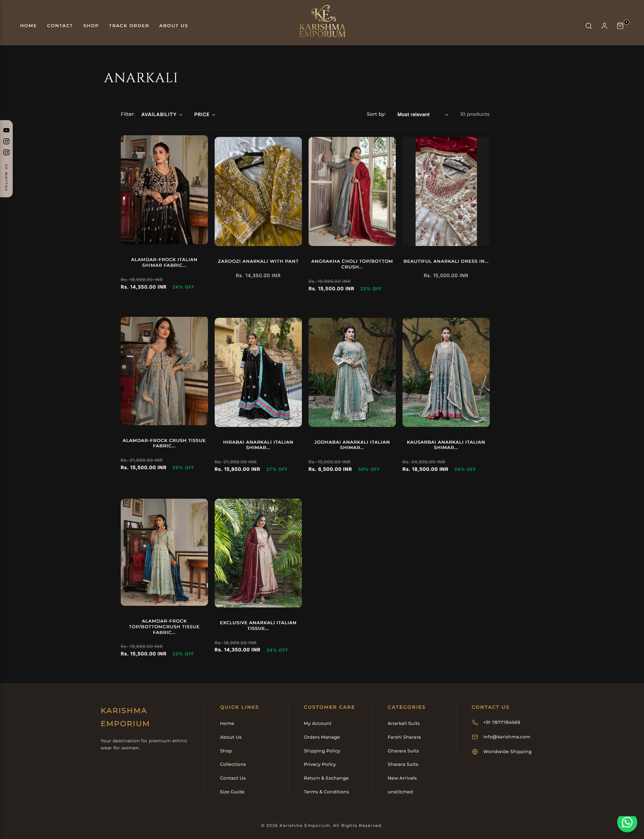Open footer Shop quick link

click(226, 751)
